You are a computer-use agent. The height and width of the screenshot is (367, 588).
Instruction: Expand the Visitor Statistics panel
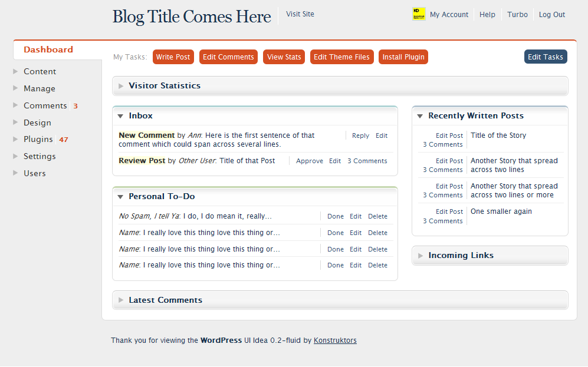coord(121,86)
